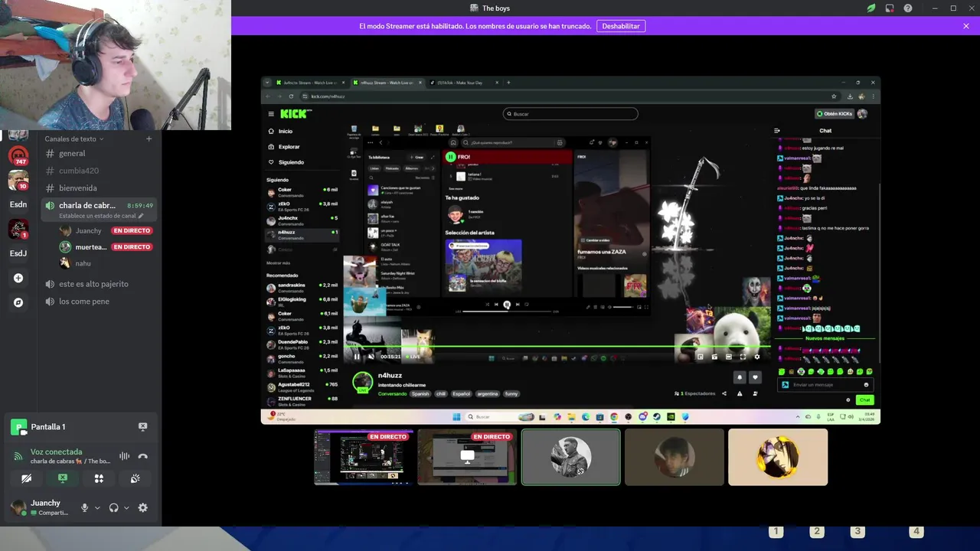Select the first EN DIRECTO stream thumbnail
Image resolution: width=980 pixels, height=551 pixels.
[364, 457]
